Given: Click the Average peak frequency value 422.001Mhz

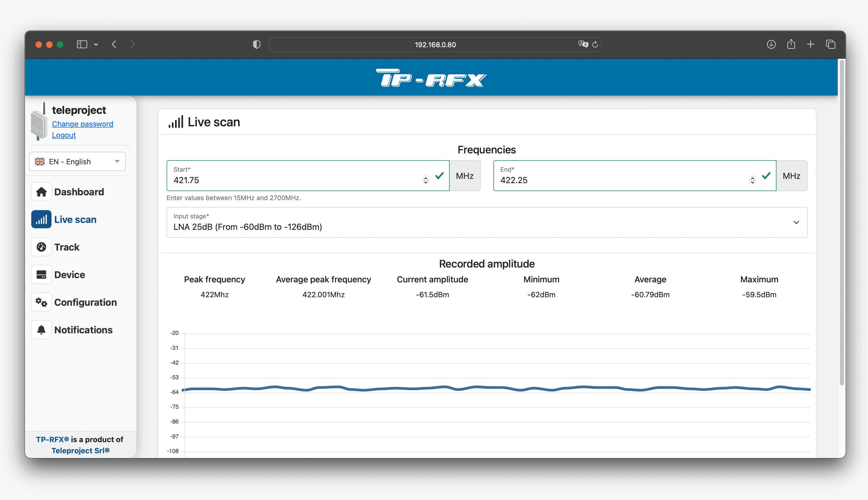Looking at the screenshot, I should pos(323,295).
